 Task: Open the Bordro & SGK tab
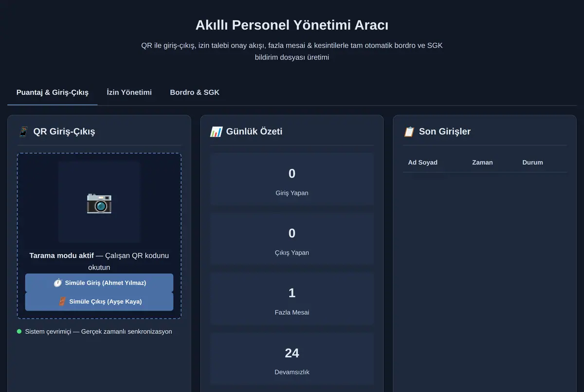click(195, 92)
